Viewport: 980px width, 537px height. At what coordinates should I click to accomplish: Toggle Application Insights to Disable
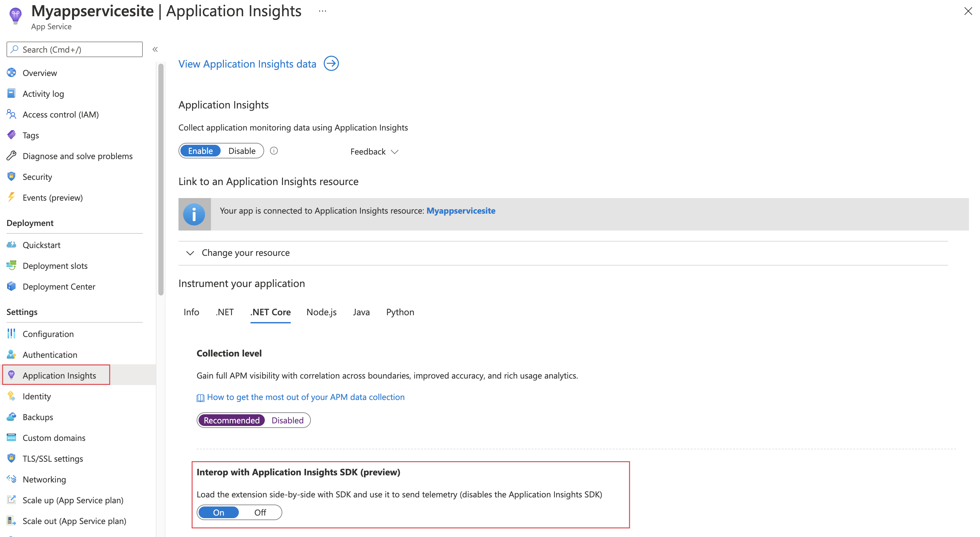[x=242, y=151]
